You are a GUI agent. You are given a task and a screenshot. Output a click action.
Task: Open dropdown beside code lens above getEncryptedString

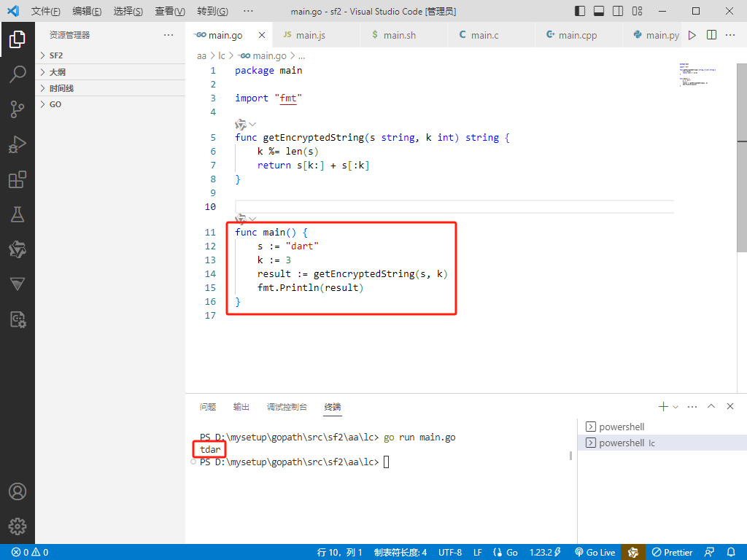(252, 125)
